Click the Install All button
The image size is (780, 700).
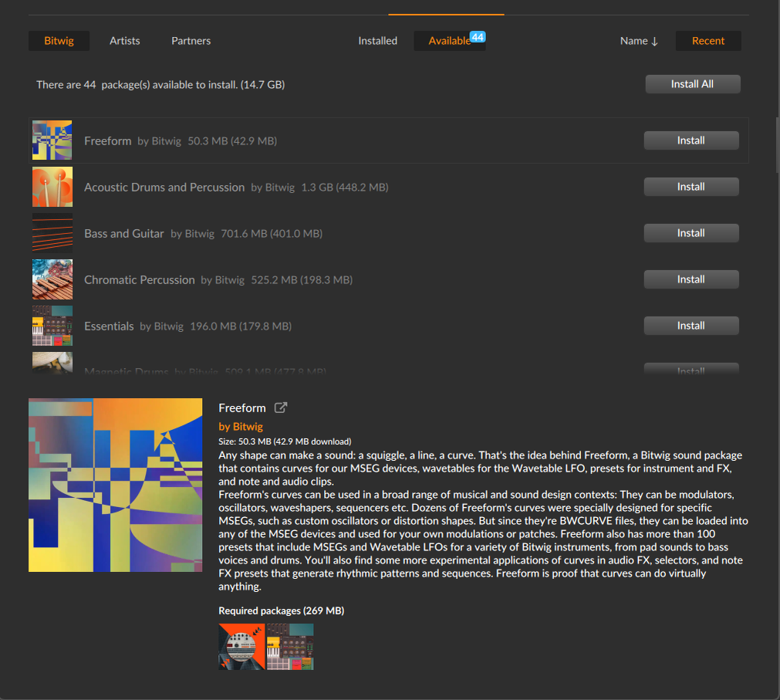pos(693,84)
